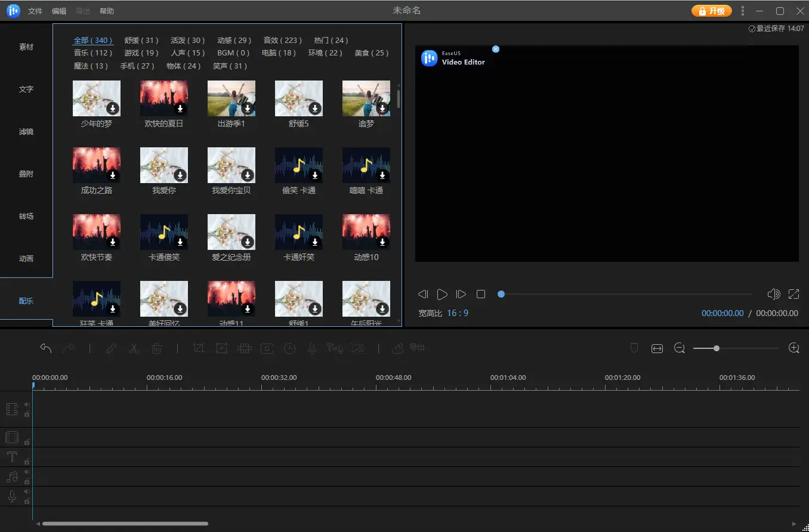
Task: Play the preview video
Action: [x=442, y=294]
